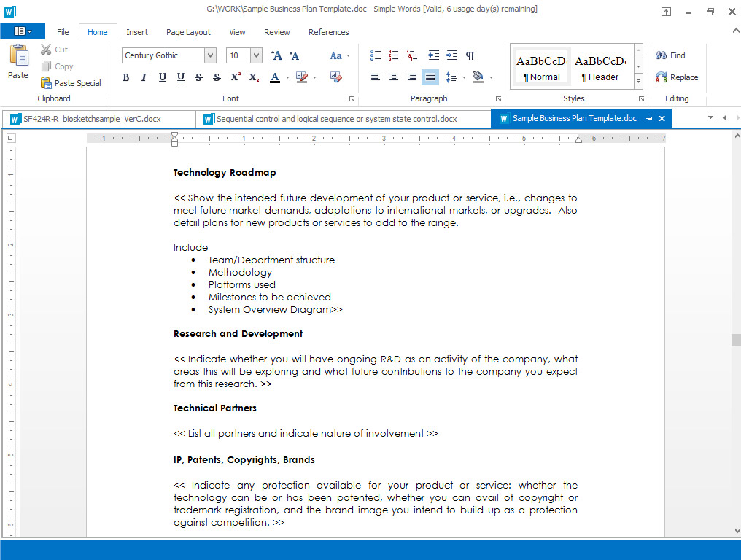The height and width of the screenshot is (560, 741).
Task: Click the Cut scissors button
Action: tap(54, 50)
